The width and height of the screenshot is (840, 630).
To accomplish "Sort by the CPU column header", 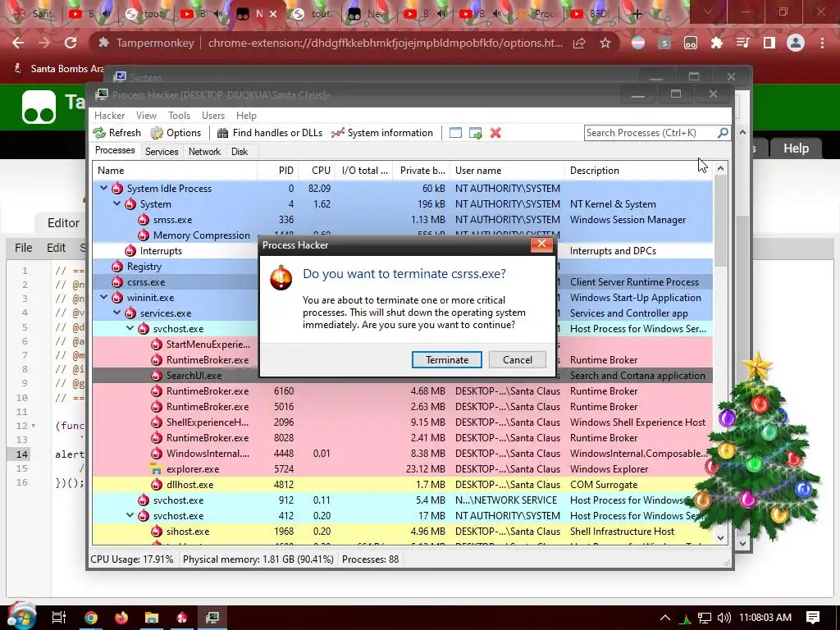I will [317, 171].
